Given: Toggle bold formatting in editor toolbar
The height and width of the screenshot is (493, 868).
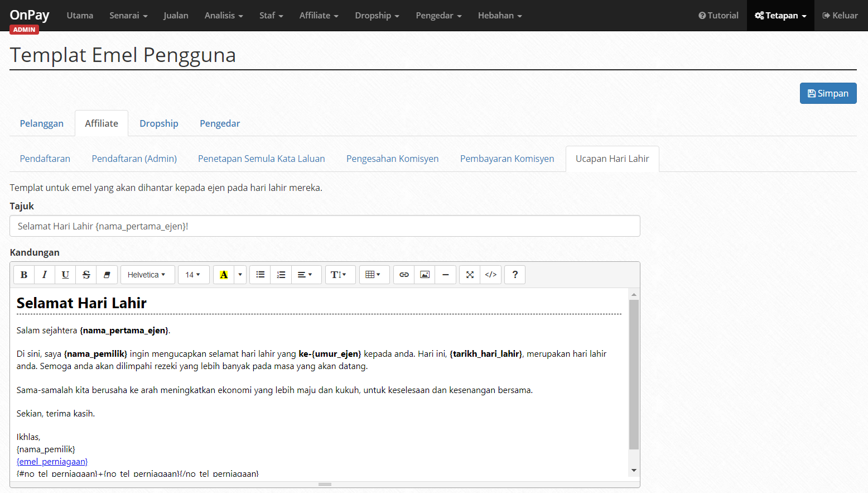Looking at the screenshot, I should click(x=24, y=275).
